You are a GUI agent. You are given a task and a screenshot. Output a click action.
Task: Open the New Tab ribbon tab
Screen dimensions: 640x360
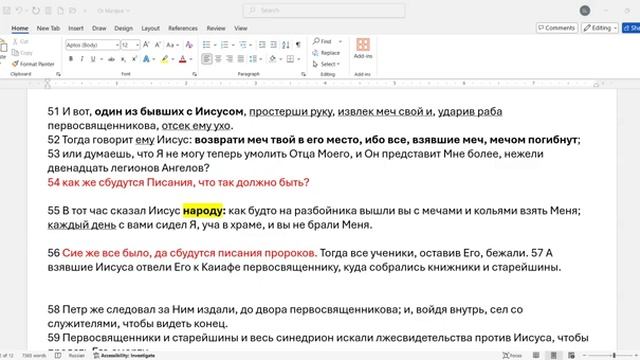(x=48, y=28)
